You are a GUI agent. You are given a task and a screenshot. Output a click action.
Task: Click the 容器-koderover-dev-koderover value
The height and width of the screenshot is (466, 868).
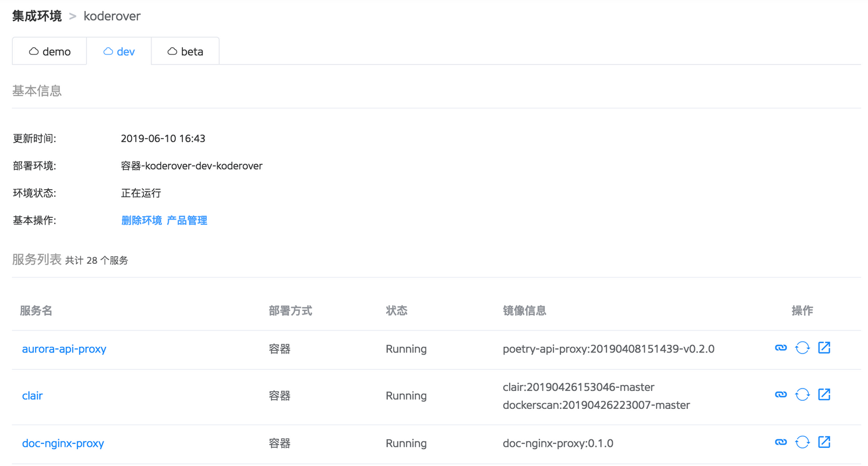(x=192, y=166)
